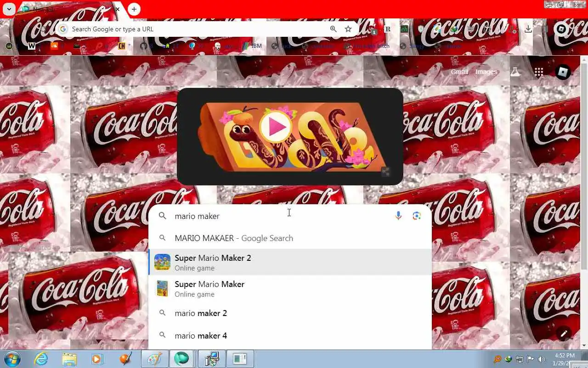Open Google account Roblox avatar
Screen dimensions: 588x368
coord(563,72)
